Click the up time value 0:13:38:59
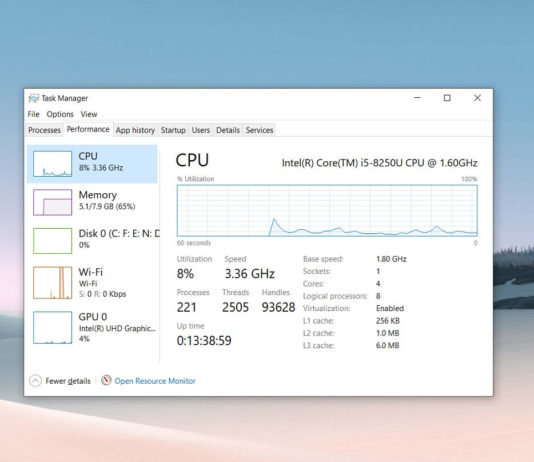Viewport: 534px width, 462px height. click(204, 340)
